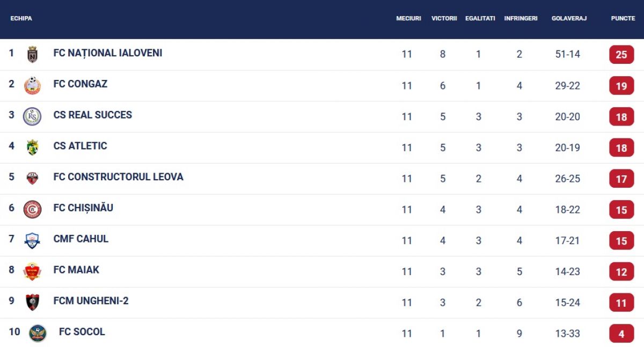
Task: Open the FC Constructorul Leova logo
Action: click(x=32, y=178)
